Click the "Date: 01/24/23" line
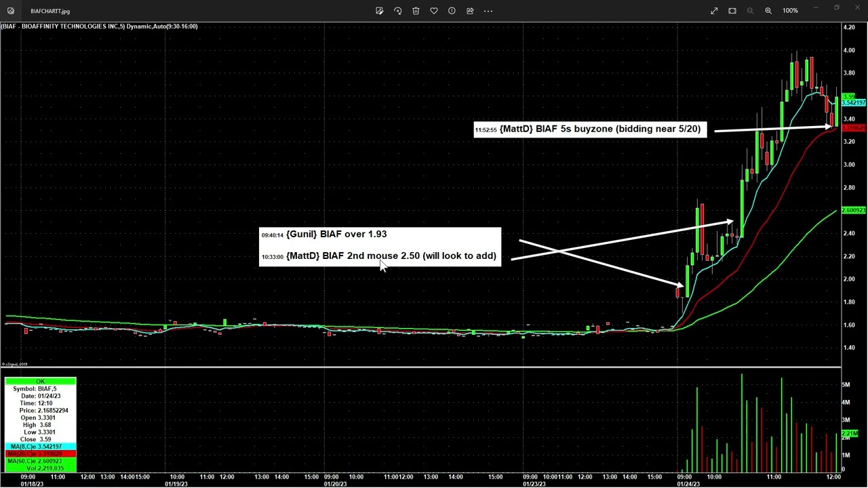Screen dimensions: 868x488 click(x=41, y=396)
